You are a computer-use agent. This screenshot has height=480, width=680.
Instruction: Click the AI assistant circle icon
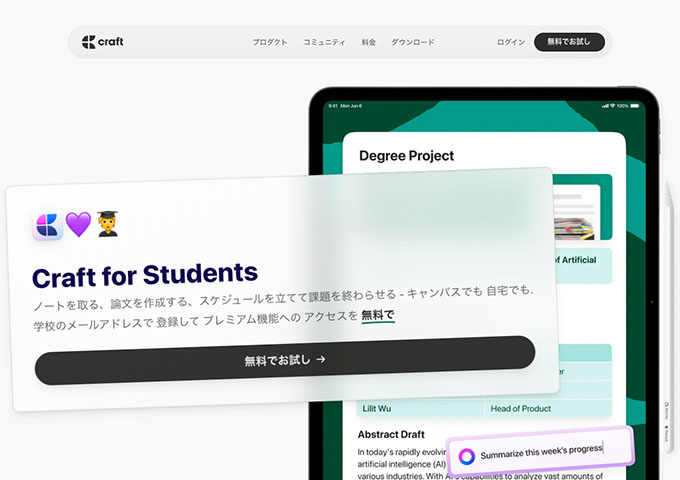[467, 457]
